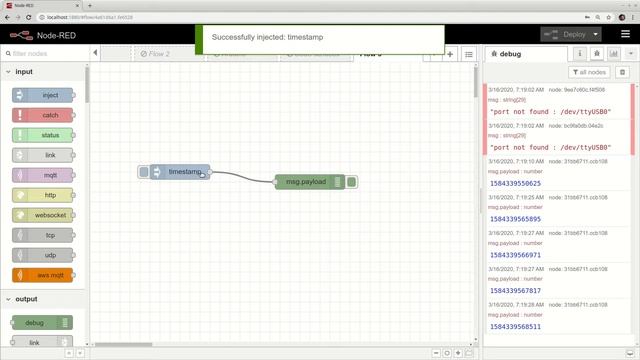
Task: Open the info sidebar tab icon
Action: click(580, 53)
